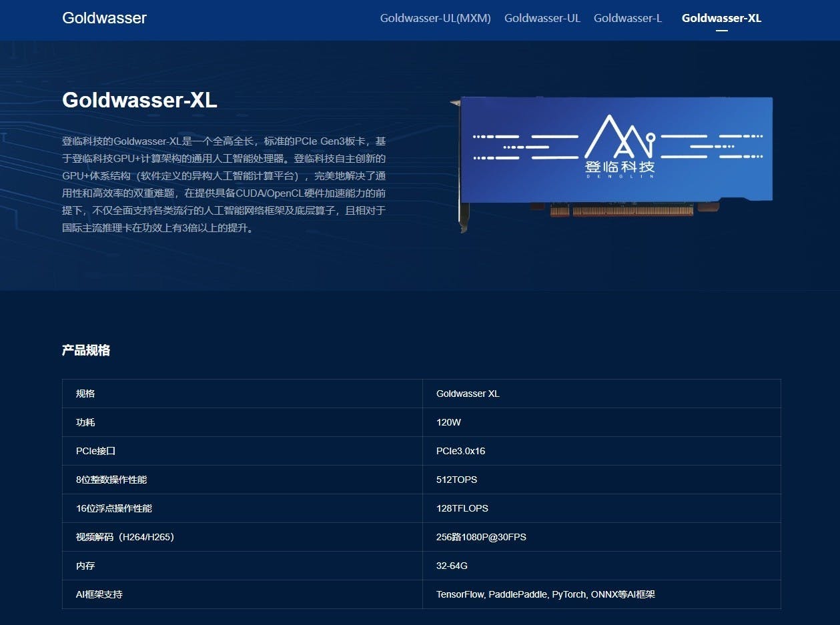Click the Goldwasser-XL page heading
This screenshot has height=625, width=840.
(139, 99)
